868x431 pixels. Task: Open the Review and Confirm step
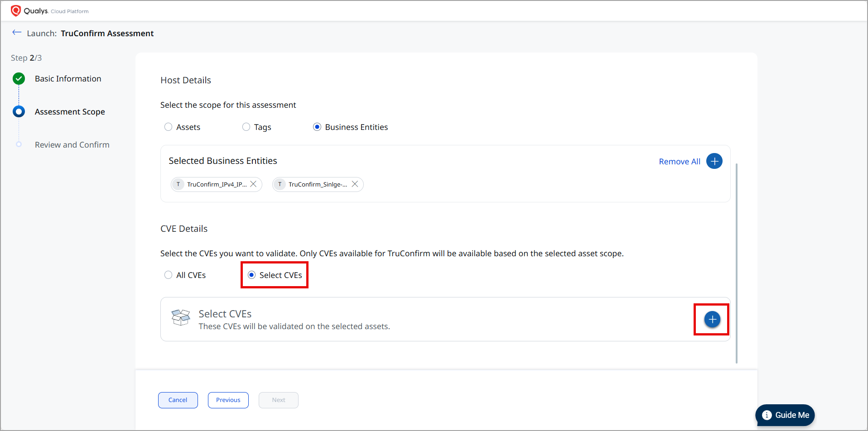72,145
